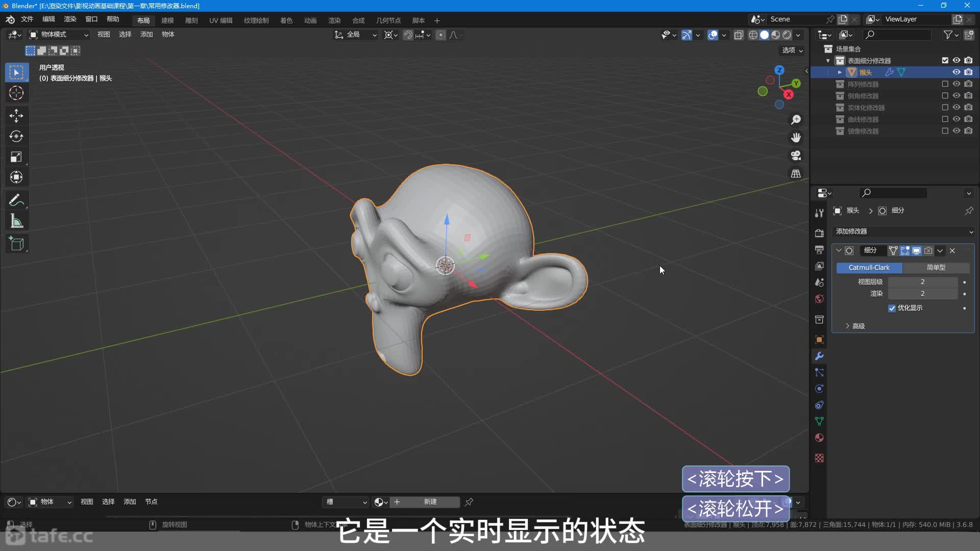Collapse the 表面细分修改器 collection

[828, 61]
